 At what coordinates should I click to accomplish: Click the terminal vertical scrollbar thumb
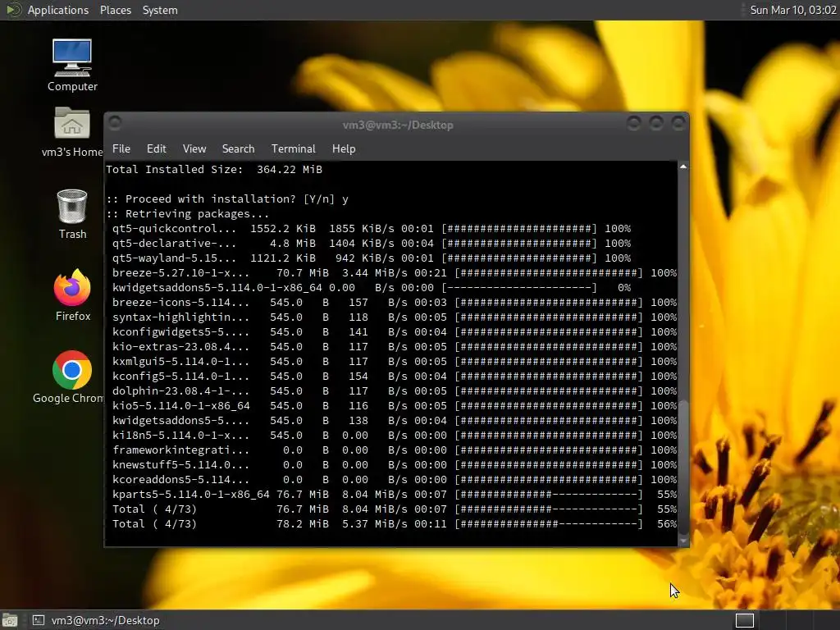point(683,467)
